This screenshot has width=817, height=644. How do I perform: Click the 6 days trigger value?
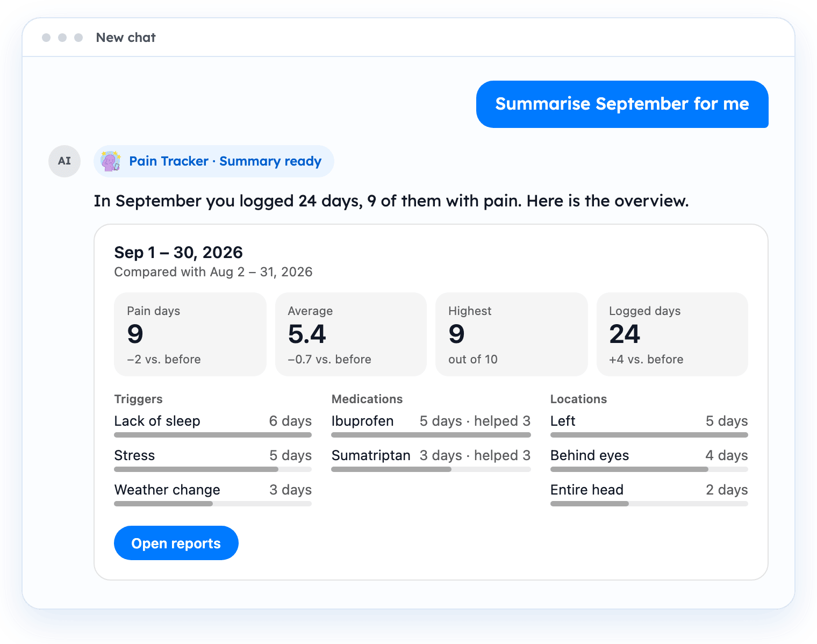(290, 421)
